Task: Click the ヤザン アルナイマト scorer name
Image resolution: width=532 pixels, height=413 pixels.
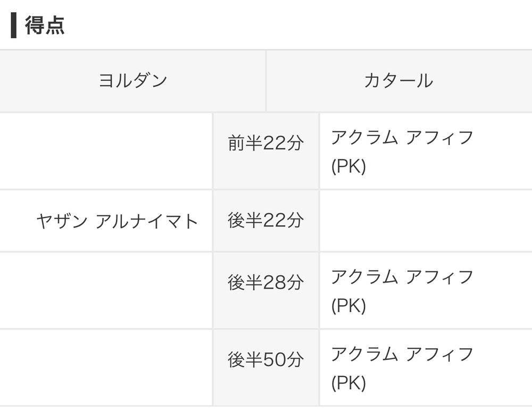Action: 117,221
